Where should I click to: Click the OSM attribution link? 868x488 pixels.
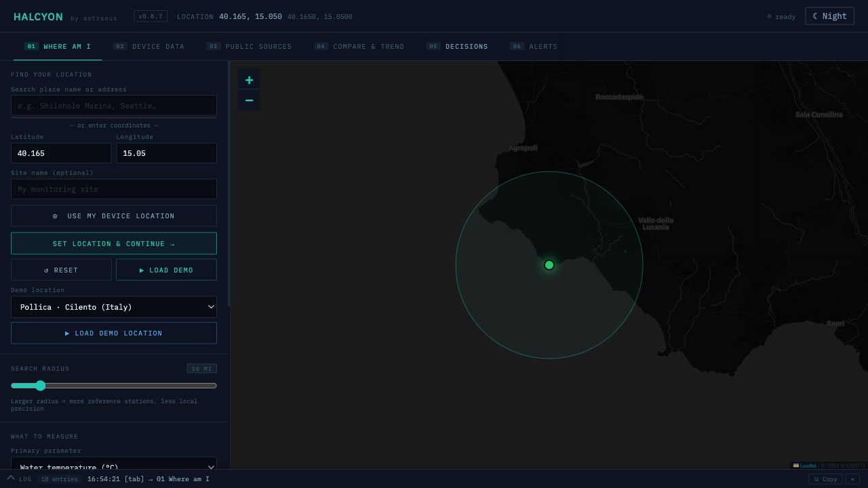[833, 466]
